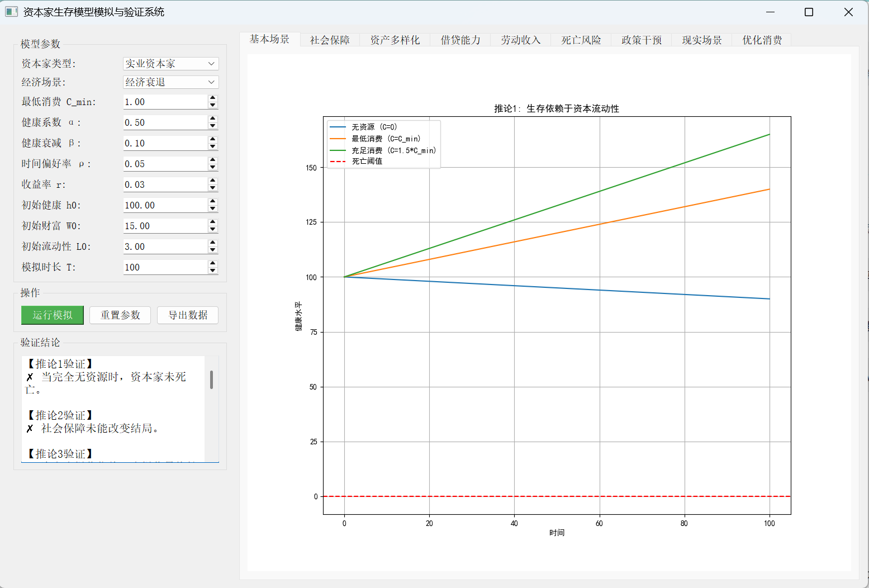Image resolution: width=869 pixels, height=588 pixels.
Task: Maximize the application window
Action: [809, 12]
